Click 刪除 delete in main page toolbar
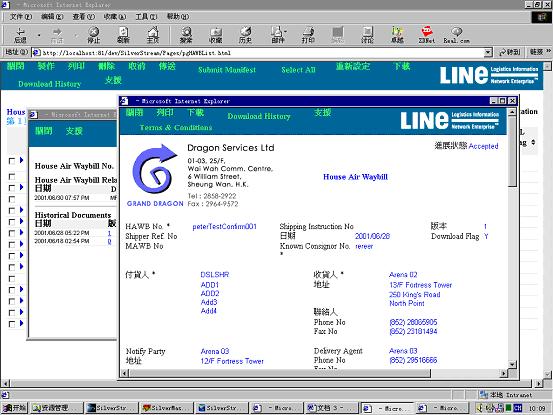This screenshot has height=415, width=553. click(106, 66)
